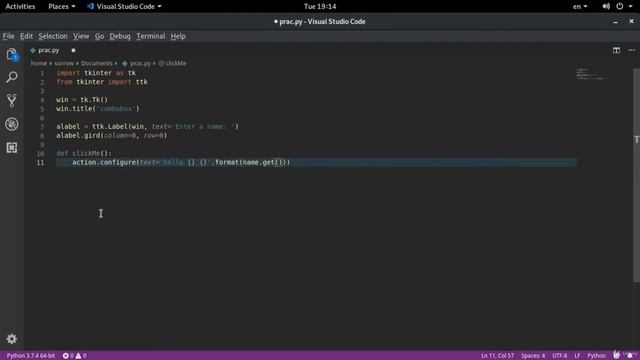640x360 pixels.
Task: Click Ln 11, Col 57 status entry
Action: click(497, 356)
